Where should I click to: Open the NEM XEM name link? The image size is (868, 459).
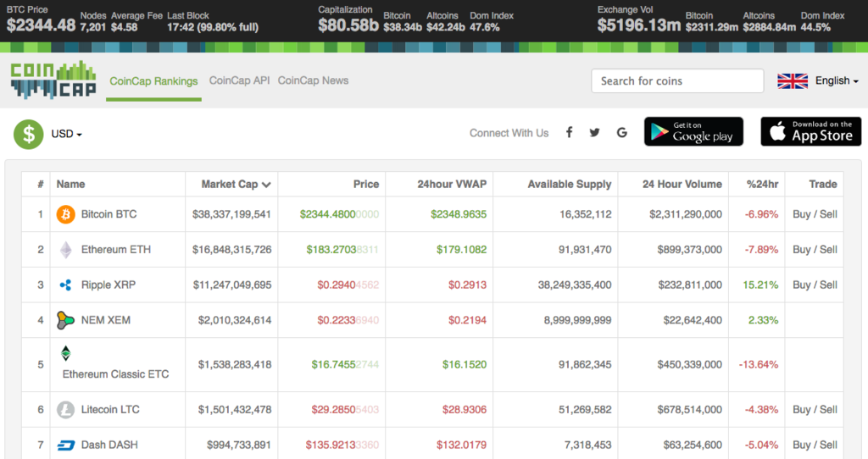coord(106,320)
